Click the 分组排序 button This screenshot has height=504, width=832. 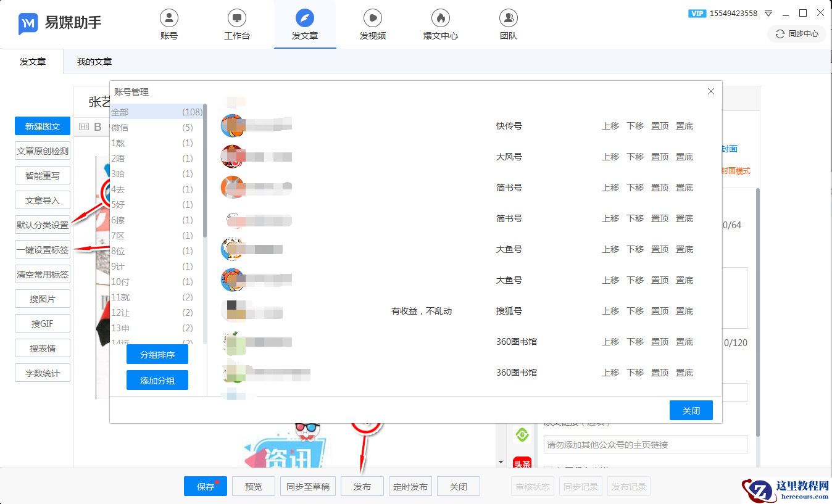157,355
